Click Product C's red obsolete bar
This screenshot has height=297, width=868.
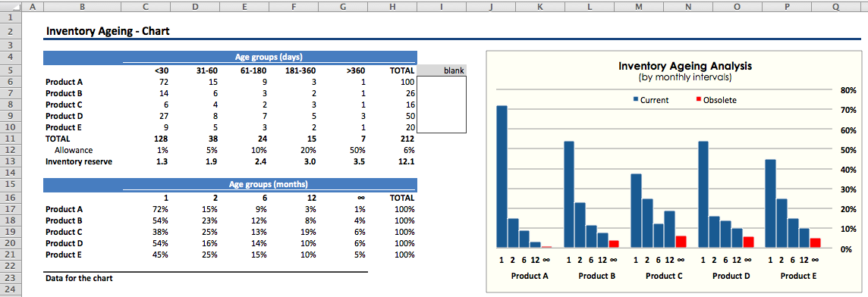pos(681,242)
